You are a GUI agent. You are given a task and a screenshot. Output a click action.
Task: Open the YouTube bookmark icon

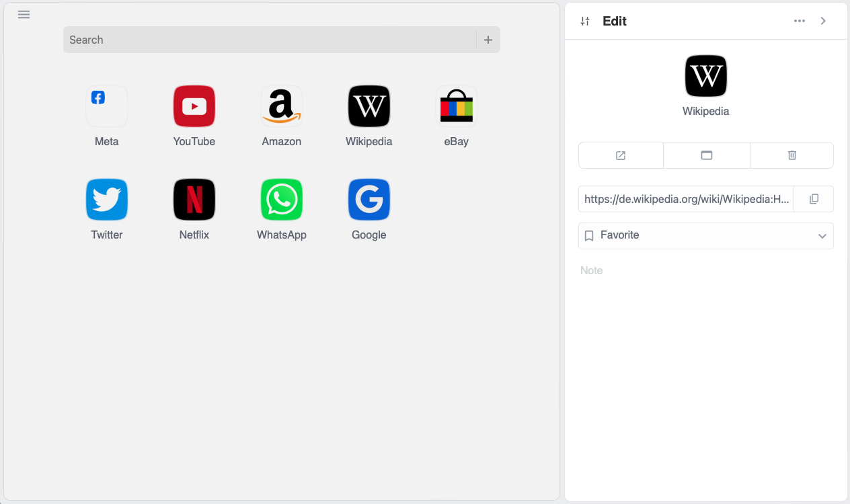pyautogui.click(x=194, y=106)
